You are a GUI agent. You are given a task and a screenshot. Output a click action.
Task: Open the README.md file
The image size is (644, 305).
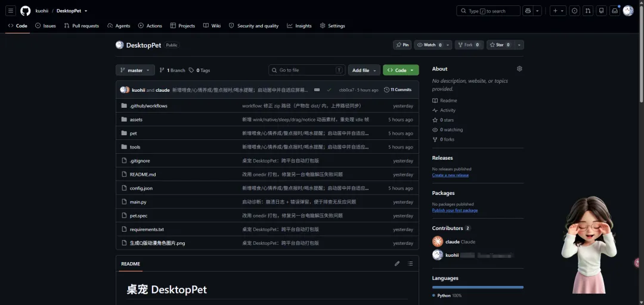click(143, 175)
